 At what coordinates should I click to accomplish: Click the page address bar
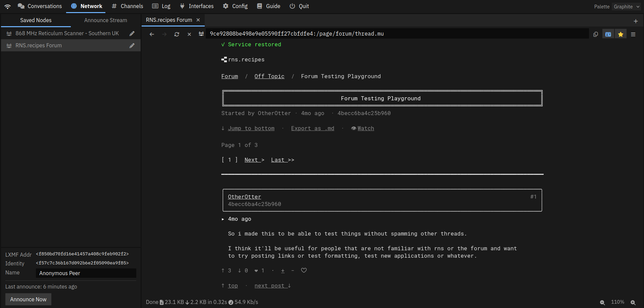coord(398,34)
